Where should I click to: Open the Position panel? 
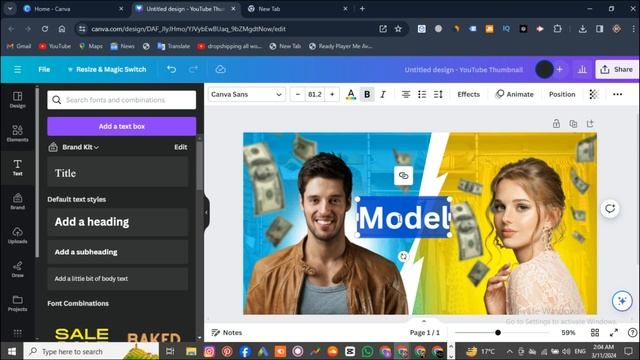click(x=562, y=94)
